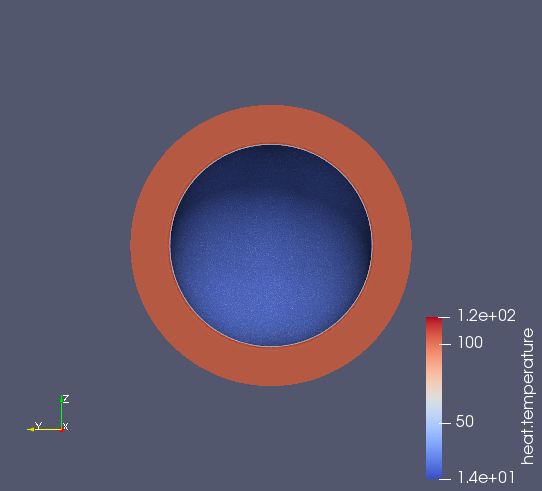Screen dimensions: 542x491
Task: Pick the orange outer ring below sphere
Action: (x=271, y=366)
